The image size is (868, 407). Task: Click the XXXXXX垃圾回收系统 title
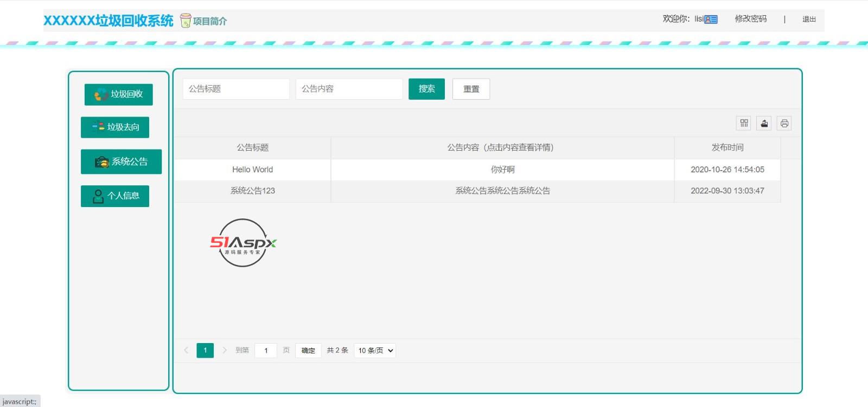108,21
